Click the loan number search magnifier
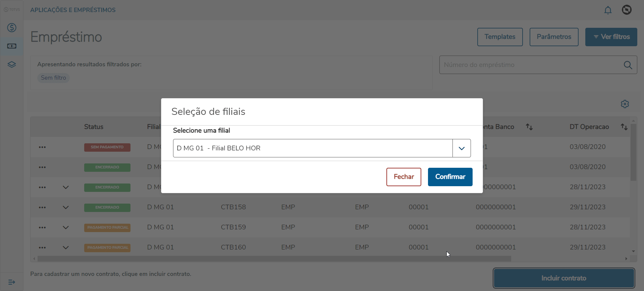The image size is (644, 291). pyautogui.click(x=628, y=65)
